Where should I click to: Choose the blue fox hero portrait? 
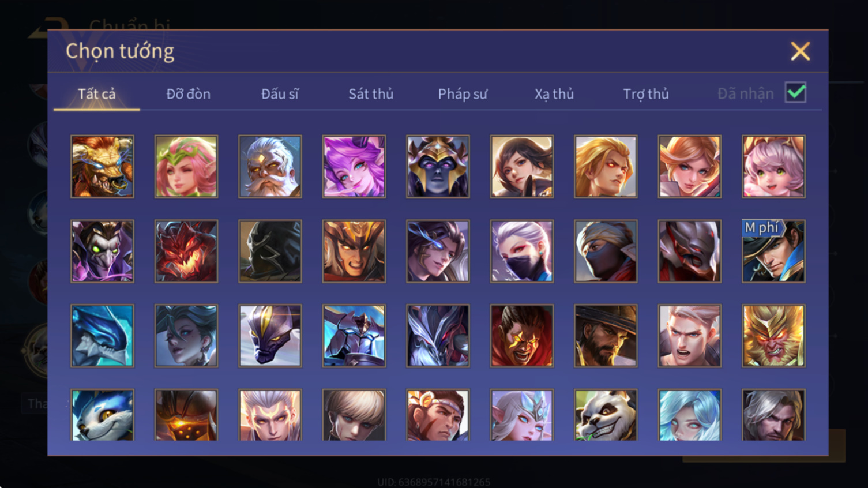coord(102,415)
